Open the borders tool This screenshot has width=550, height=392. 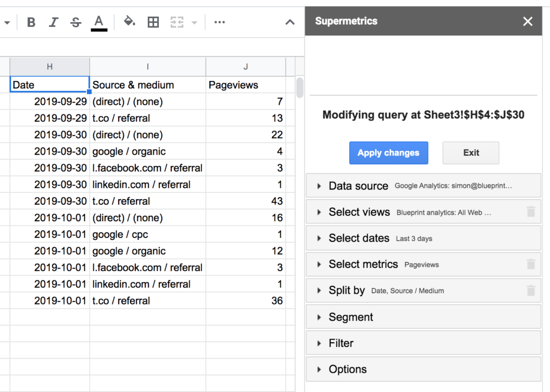(x=153, y=22)
